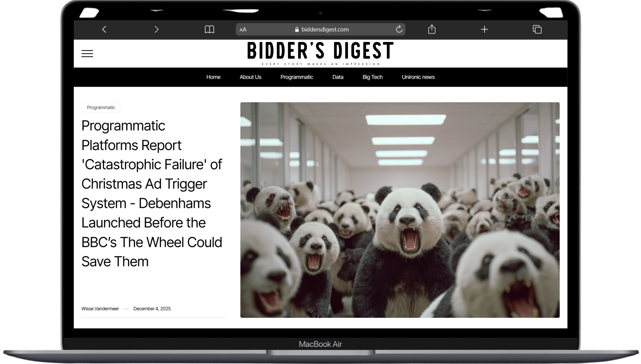Open the bookmarks book icon
The height and width of the screenshot is (364, 641).
point(209,30)
